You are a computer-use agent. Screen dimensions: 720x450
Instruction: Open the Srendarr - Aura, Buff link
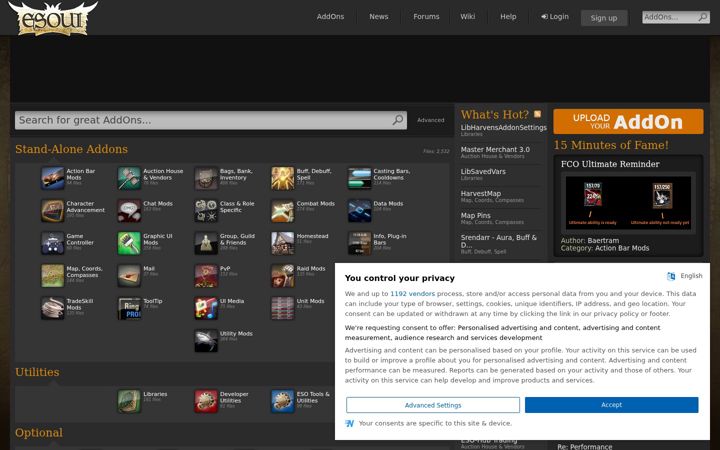[499, 241]
